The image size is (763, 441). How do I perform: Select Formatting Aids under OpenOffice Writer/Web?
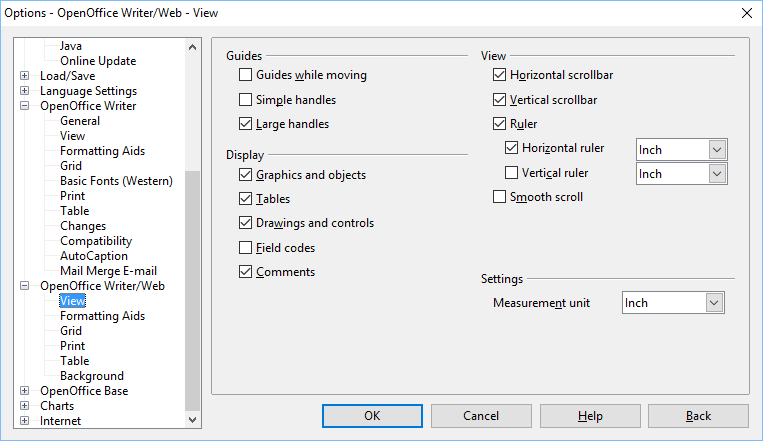[x=102, y=316]
